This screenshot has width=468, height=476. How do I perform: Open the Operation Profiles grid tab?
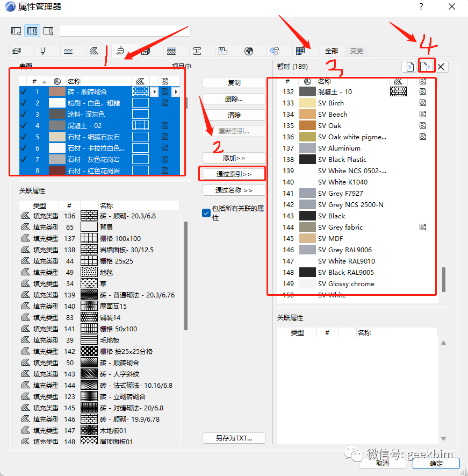(x=300, y=51)
